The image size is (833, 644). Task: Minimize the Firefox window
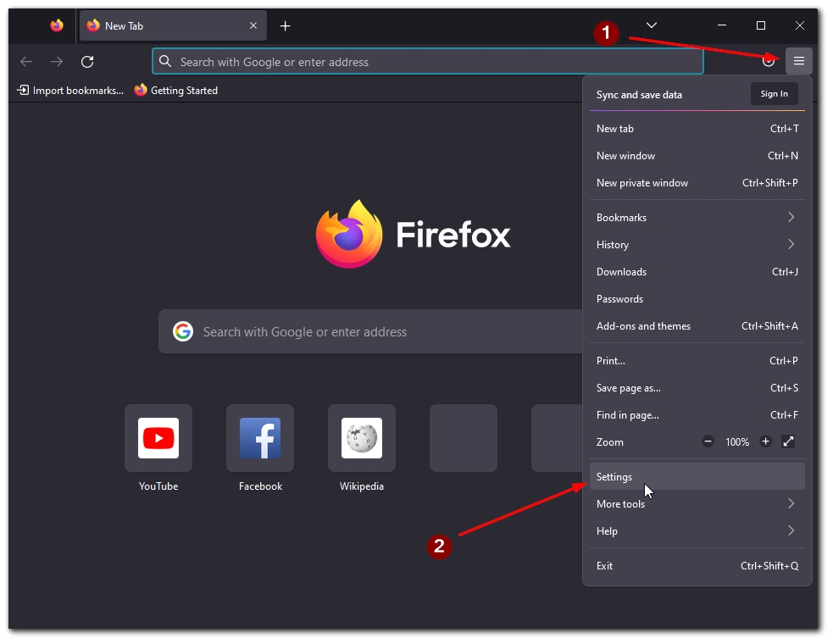(x=721, y=25)
